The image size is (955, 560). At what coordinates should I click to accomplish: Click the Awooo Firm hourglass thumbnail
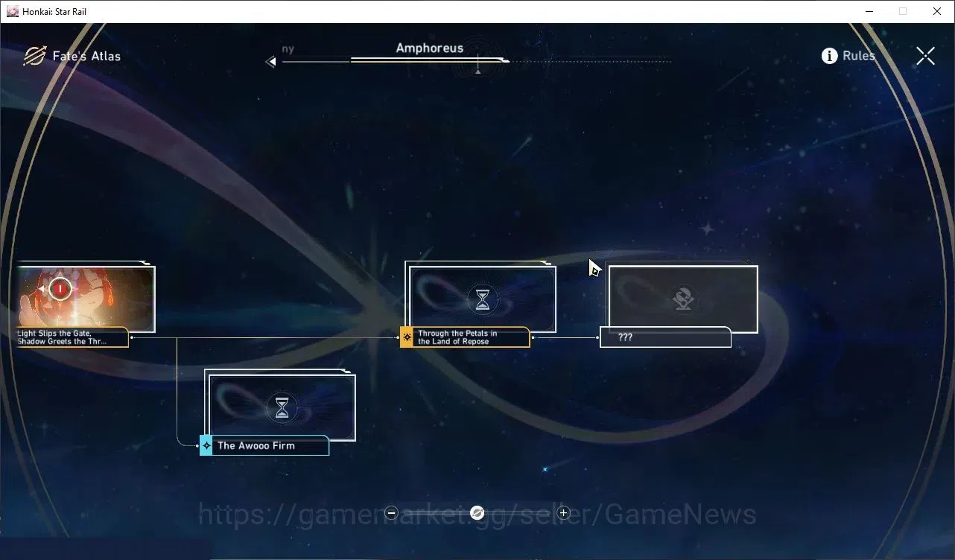(x=282, y=407)
